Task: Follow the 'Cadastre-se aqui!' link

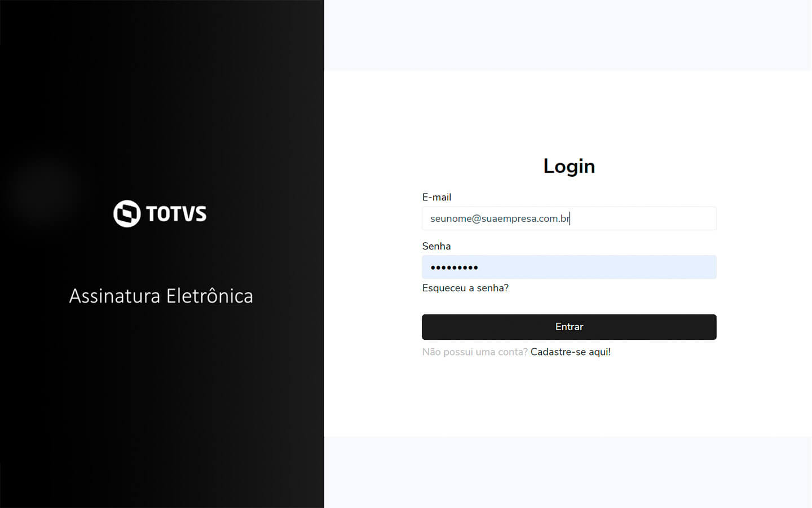Action: point(571,352)
